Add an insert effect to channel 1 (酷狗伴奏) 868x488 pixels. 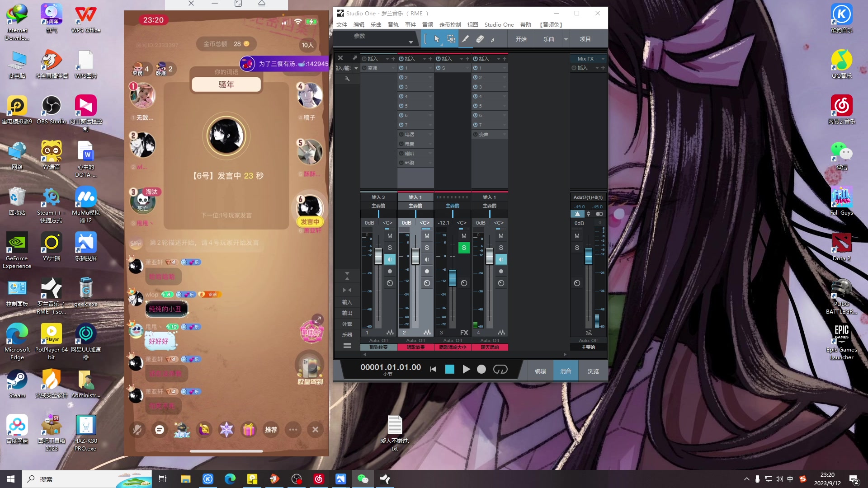(x=393, y=59)
